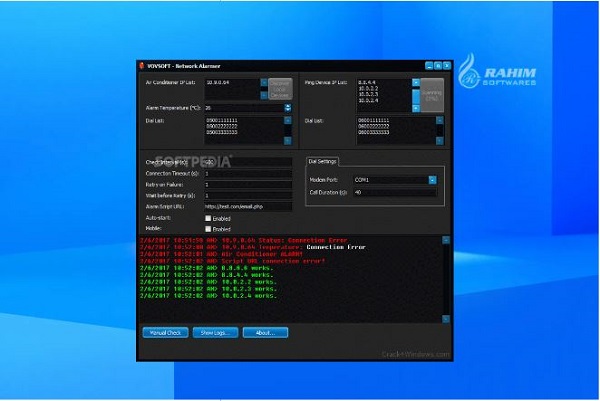Image resolution: width=600 pixels, height=401 pixels.
Task: Click log line 'Temperature: Connection Error'
Action: (253, 247)
